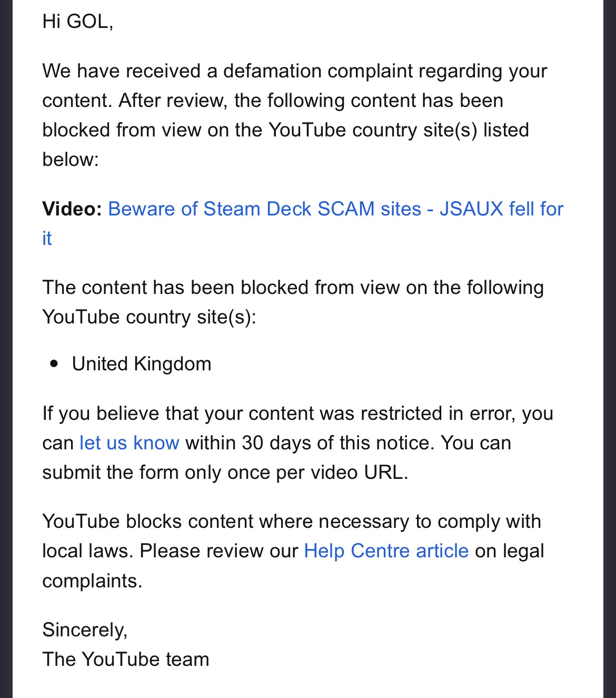
Task: Click the 'YouTube country site(s):' text line
Action: click(149, 317)
